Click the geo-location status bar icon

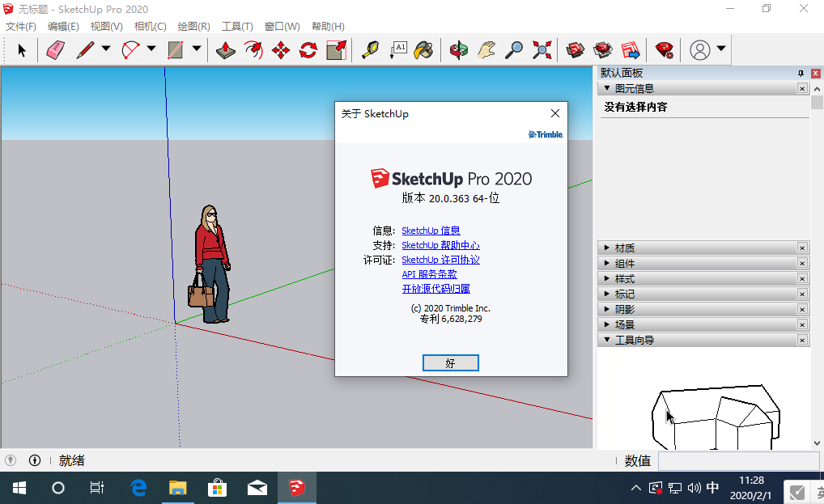pyautogui.click(x=11, y=460)
